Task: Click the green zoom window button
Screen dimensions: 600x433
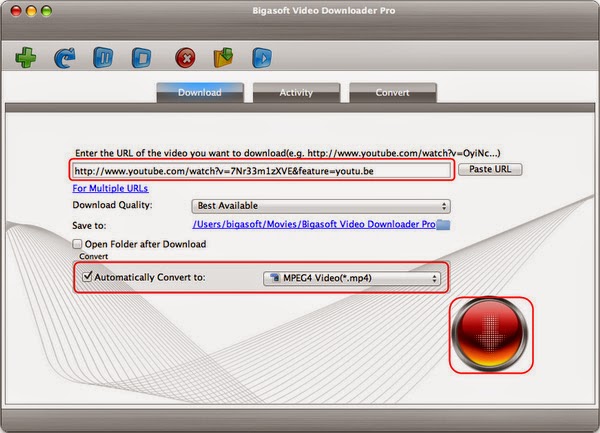Action: tap(47, 11)
